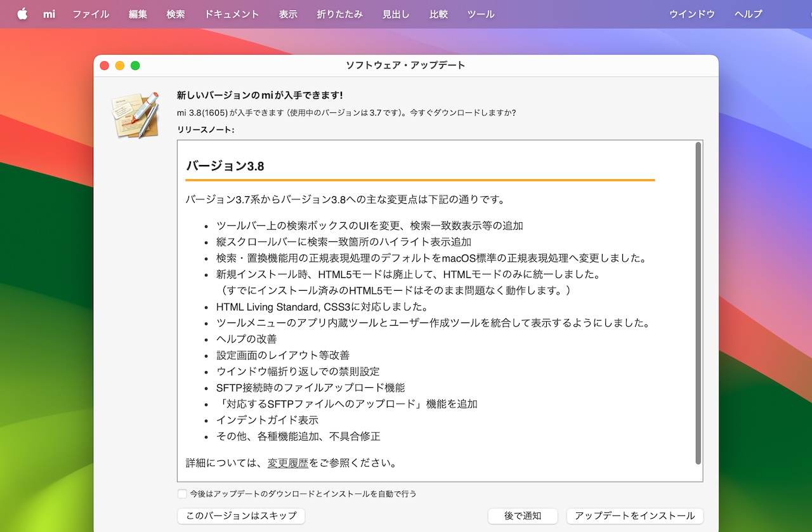Open the ツール menu
The height and width of the screenshot is (532, 812).
[x=481, y=14]
